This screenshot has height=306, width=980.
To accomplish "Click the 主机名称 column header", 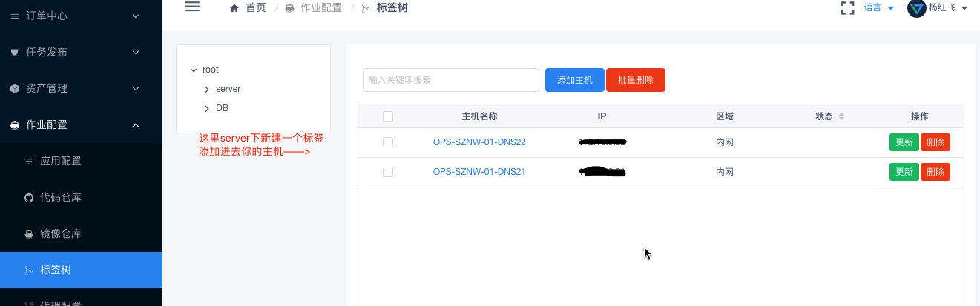I will point(479,116).
